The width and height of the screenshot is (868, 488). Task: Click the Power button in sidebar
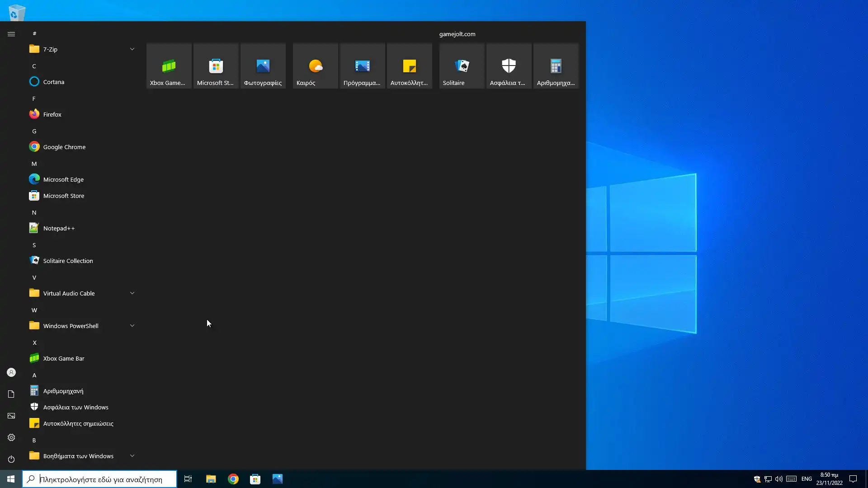pos(11,459)
